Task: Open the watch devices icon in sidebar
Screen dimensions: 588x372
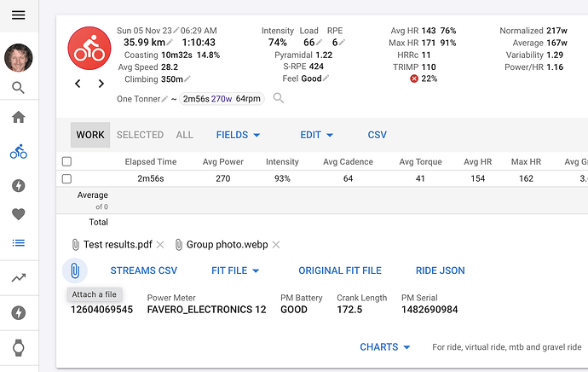Action: (19, 347)
